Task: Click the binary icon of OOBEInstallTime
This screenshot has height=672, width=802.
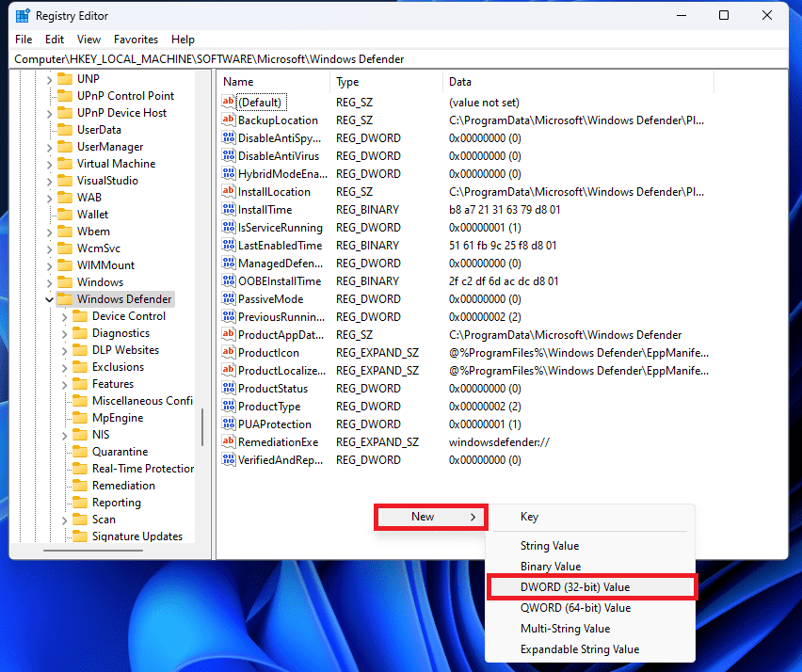Action: 228,281
